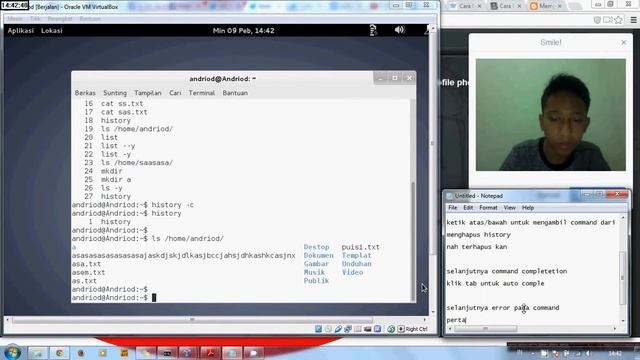Click history entry 25 'mkdir a'
Screen dimensions: 640x360
tap(116, 180)
